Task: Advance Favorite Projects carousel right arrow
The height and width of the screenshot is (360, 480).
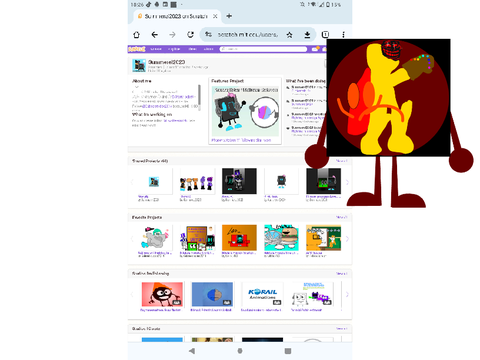Action: pos(347,239)
